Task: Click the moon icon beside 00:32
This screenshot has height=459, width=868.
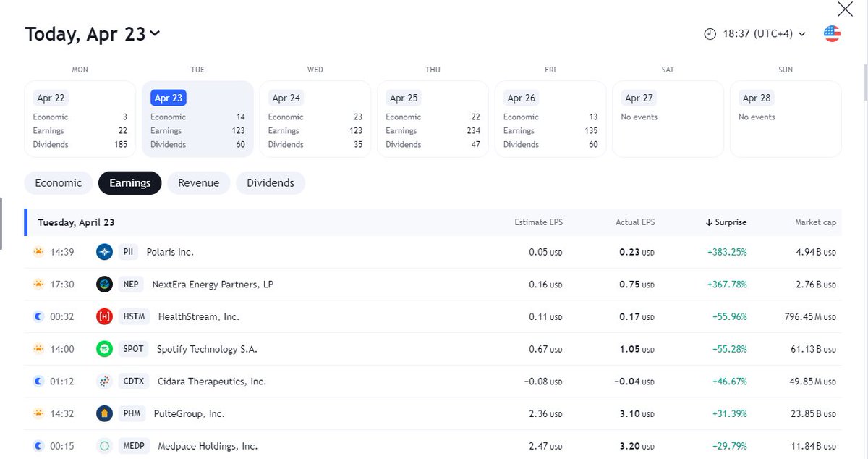Action: 38,316
